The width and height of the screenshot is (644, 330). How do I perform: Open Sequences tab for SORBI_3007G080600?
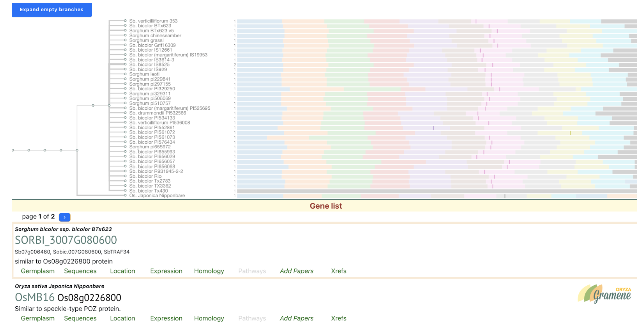(80, 271)
